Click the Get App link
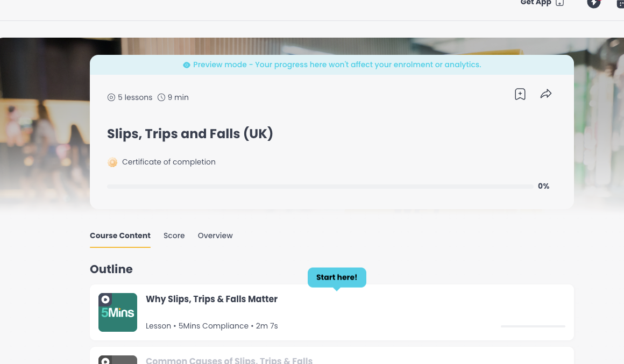Viewport: 624px width, 364px height. (536, 2)
